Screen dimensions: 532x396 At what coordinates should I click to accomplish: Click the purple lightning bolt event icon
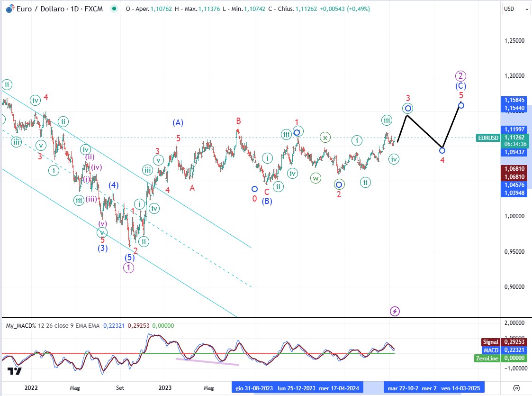coord(395,311)
